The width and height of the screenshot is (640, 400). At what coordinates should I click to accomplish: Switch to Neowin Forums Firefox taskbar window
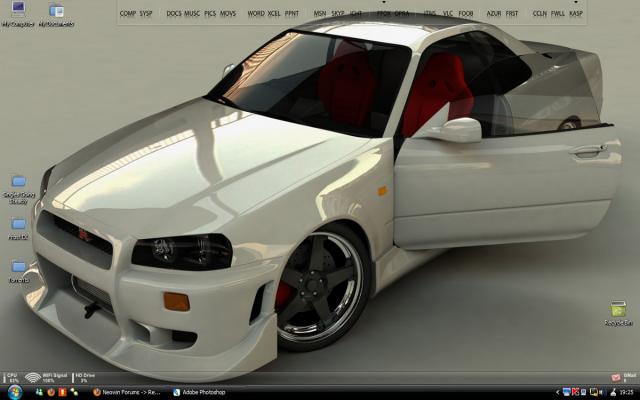click(127, 392)
